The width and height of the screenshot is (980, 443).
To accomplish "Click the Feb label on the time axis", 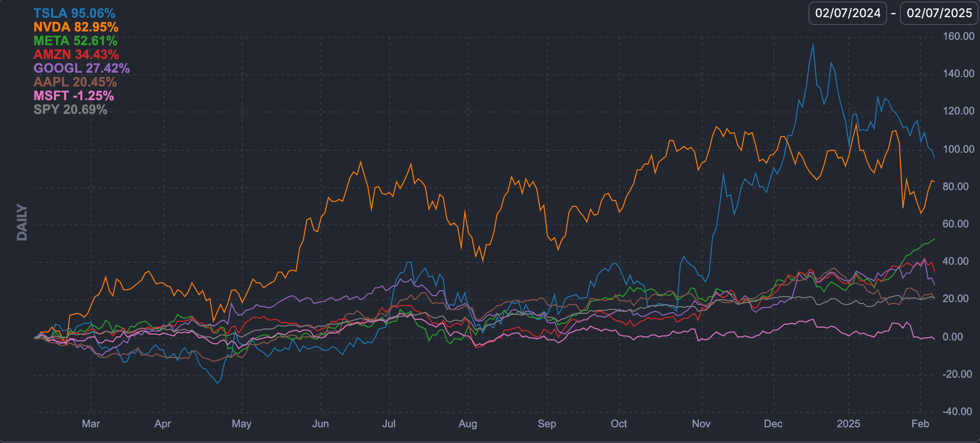I will click(920, 424).
